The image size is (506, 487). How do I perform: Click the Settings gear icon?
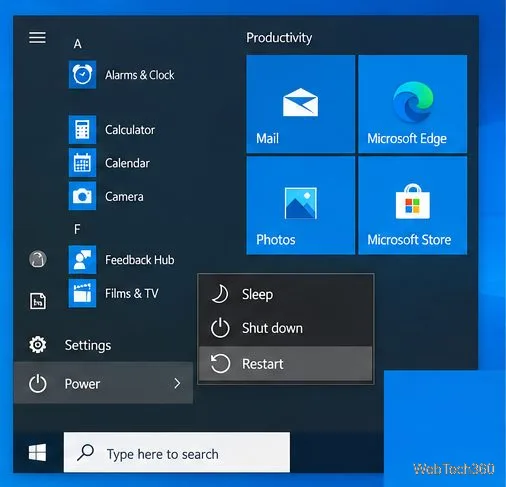[x=38, y=344]
